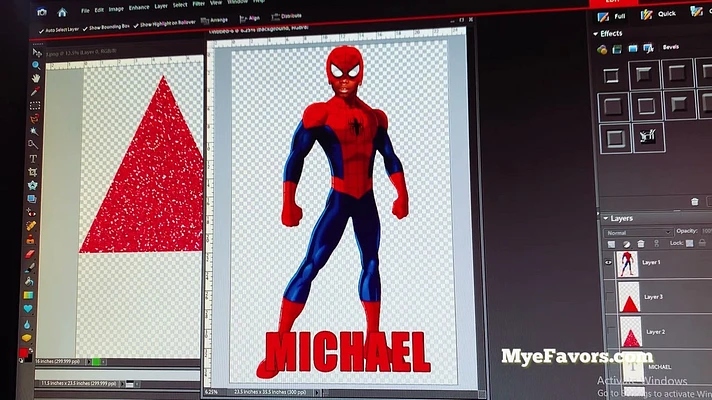Screen dimensions: 712x400
Task: Show Layer 3 via visibility box
Action: pos(610,297)
